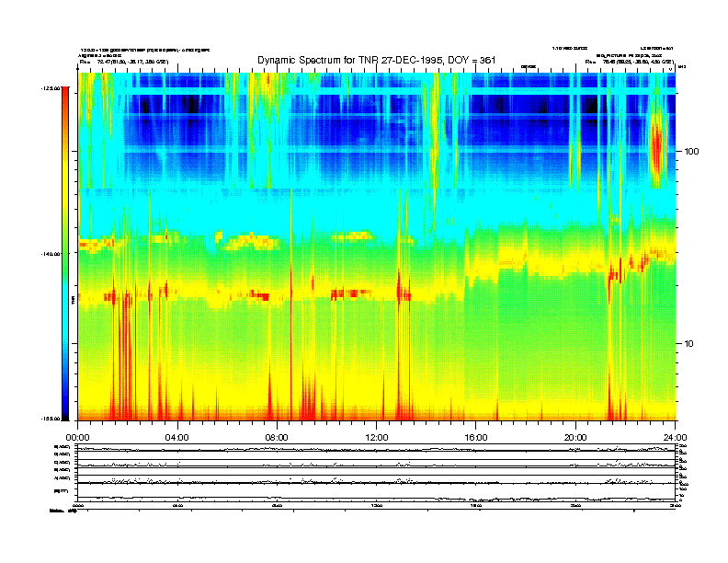728x563 pixels.
Task: Click the 100 frequency axis label
Action: [x=691, y=152]
